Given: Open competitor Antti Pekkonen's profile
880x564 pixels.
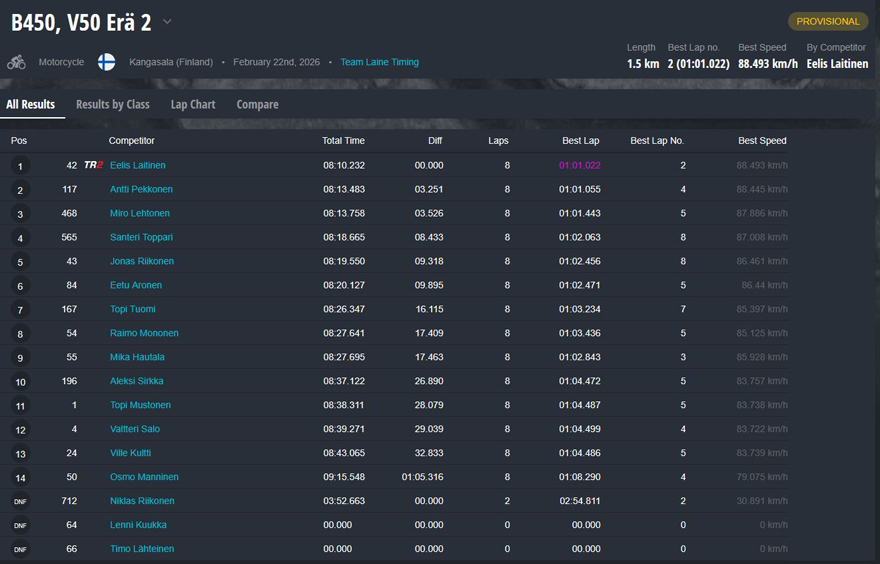Looking at the screenshot, I should coord(141,189).
